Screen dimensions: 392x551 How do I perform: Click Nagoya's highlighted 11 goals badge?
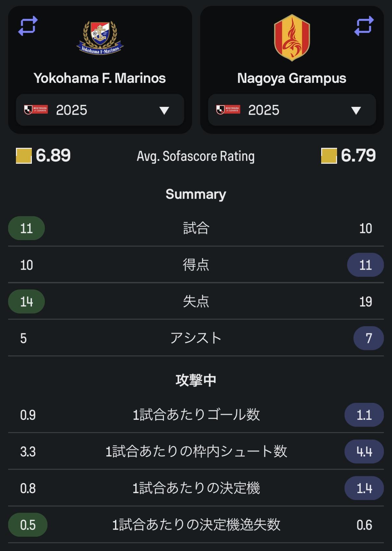coord(365,265)
